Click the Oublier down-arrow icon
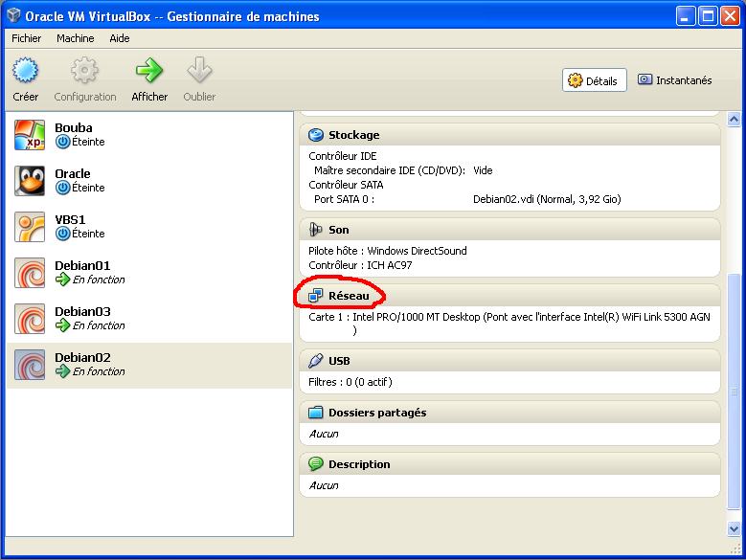Image resolution: width=746 pixels, height=560 pixels. point(199,70)
